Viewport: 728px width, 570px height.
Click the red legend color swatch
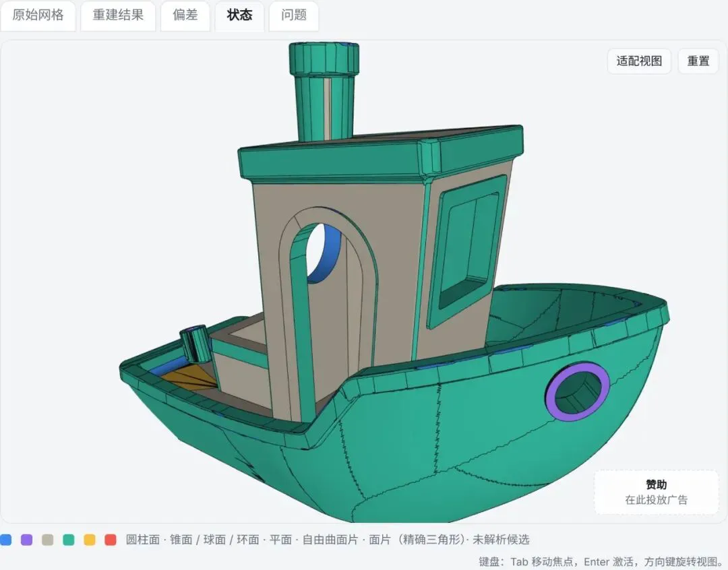coord(110,540)
